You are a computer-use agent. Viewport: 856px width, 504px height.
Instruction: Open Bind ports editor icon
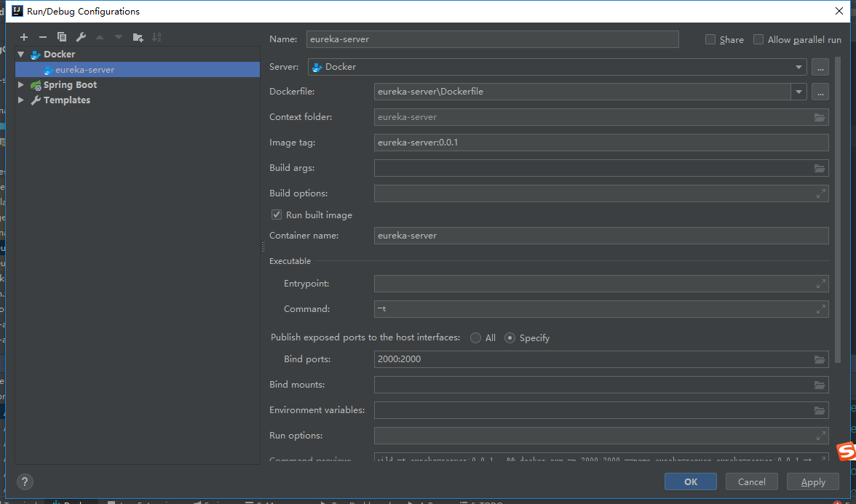click(x=820, y=359)
